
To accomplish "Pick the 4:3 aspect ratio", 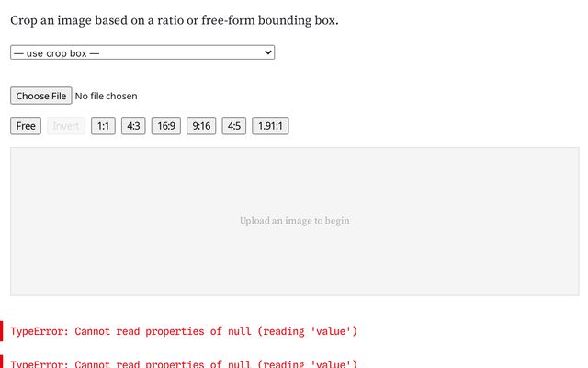I will pyautogui.click(x=133, y=126).
